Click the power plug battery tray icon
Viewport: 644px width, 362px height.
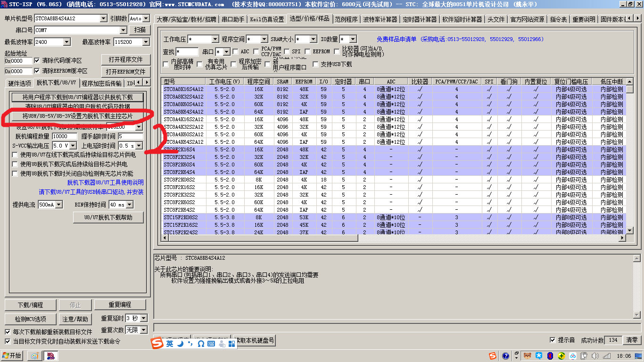pos(583,356)
